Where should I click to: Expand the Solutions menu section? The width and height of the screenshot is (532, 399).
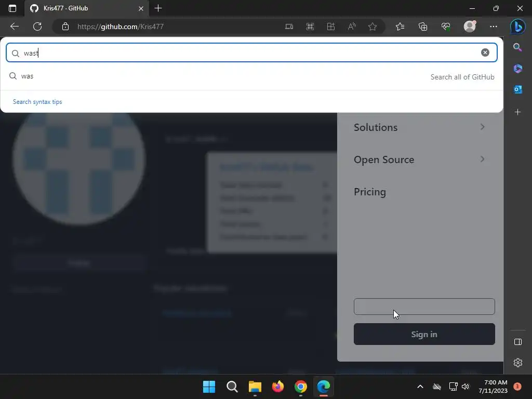[x=419, y=127]
